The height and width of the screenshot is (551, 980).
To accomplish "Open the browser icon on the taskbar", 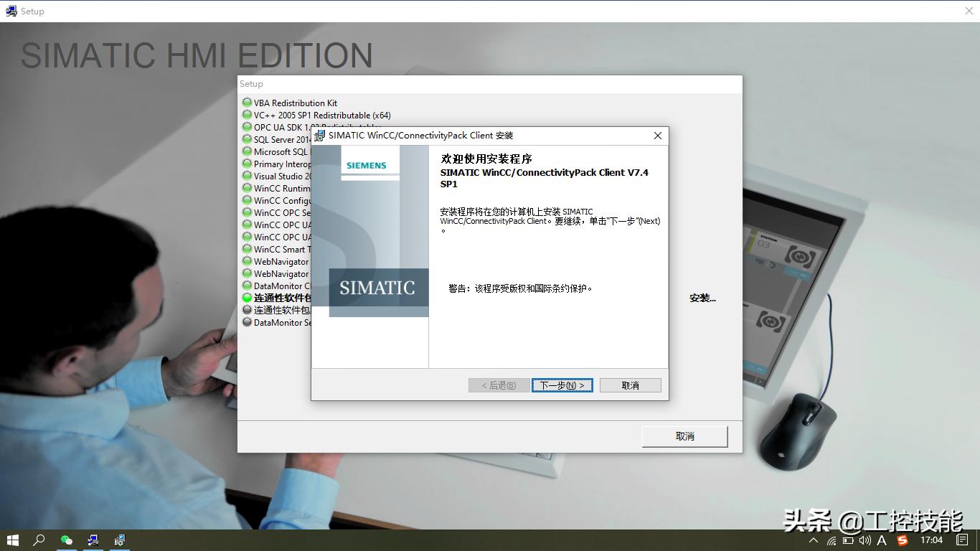I will [x=67, y=540].
